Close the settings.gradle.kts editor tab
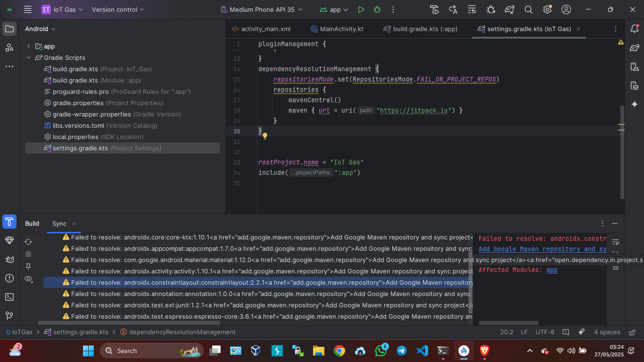The image size is (644, 362). point(578,29)
